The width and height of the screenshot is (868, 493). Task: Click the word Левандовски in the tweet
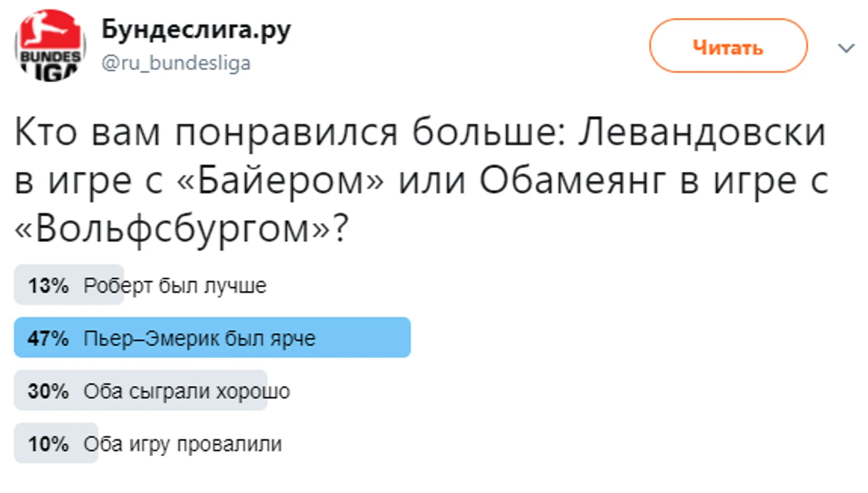(703, 132)
